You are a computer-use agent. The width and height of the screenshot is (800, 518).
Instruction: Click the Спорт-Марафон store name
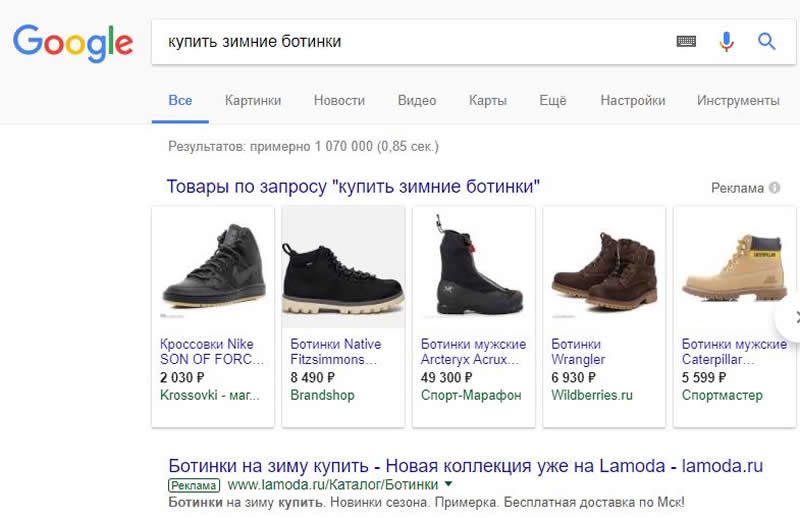(x=471, y=395)
